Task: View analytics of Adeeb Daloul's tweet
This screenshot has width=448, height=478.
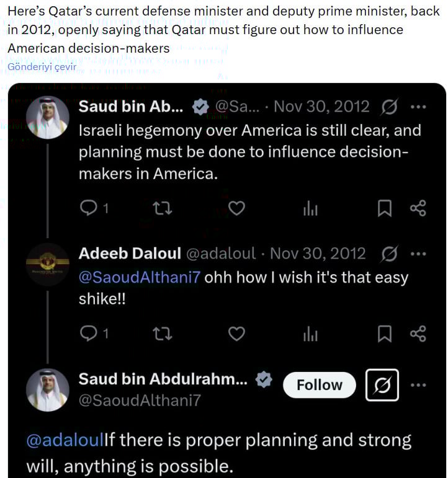Action: 310,334
